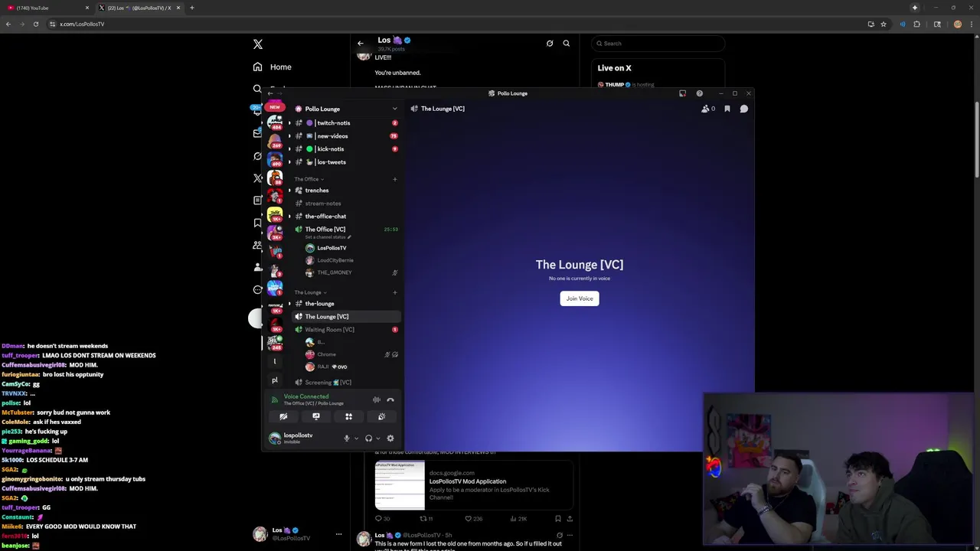Join Waiting Room [VC] channel
This screenshot has height=551, width=980.
pyautogui.click(x=346, y=330)
